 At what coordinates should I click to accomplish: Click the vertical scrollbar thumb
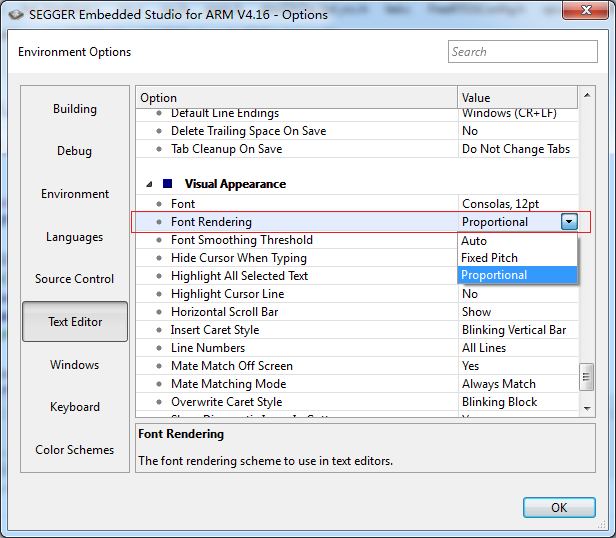tap(586, 377)
